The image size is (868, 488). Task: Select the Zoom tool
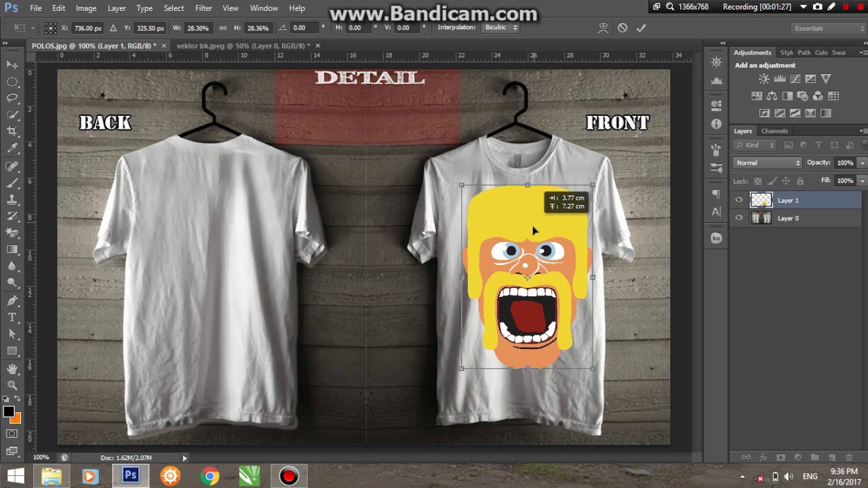pos(12,385)
